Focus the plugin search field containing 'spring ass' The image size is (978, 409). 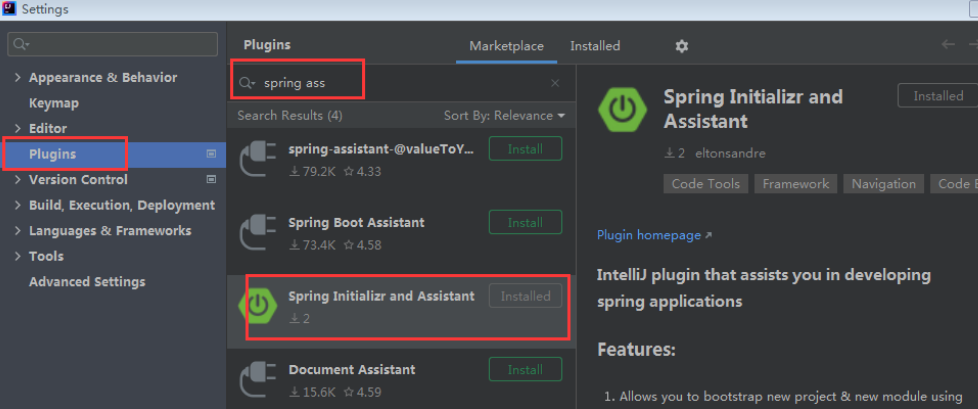pyautogui.click(x=402, y=84)
